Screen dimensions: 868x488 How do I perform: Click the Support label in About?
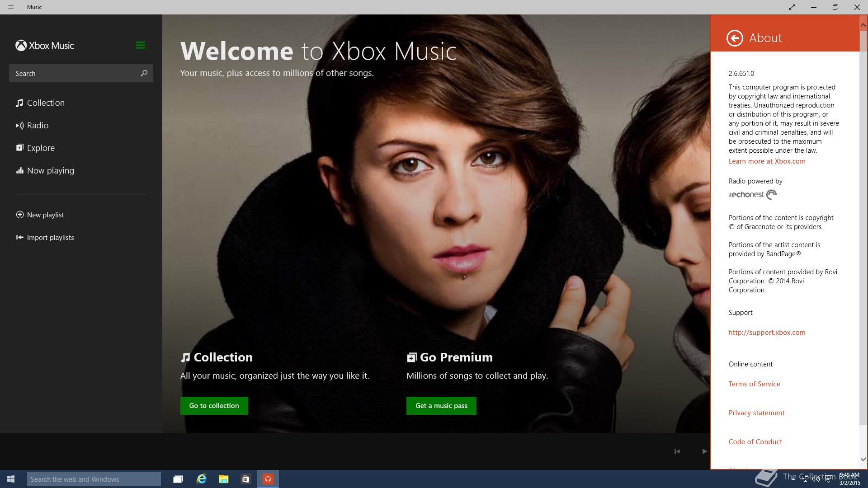(741, 313)
